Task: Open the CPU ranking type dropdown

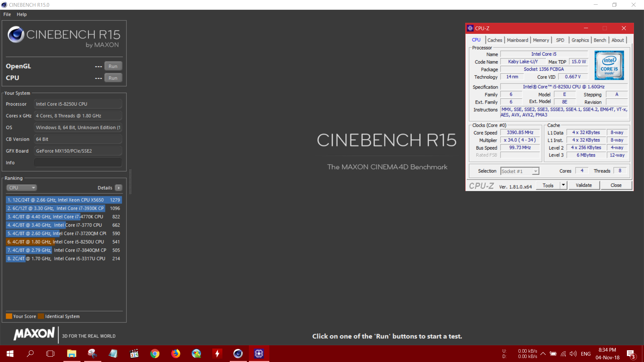Action: [21, 188]
